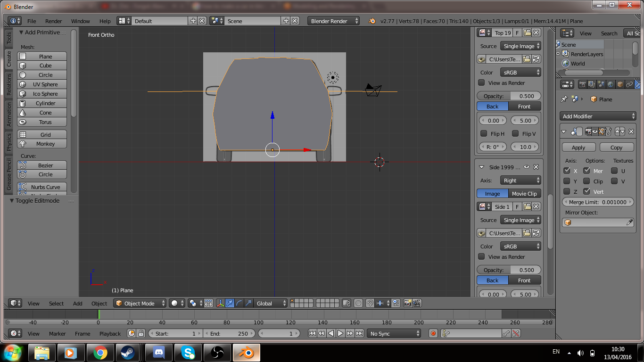Switch to the Relations sidebar tab
This screenshot has height=362, width=644.
pos(8,85)
